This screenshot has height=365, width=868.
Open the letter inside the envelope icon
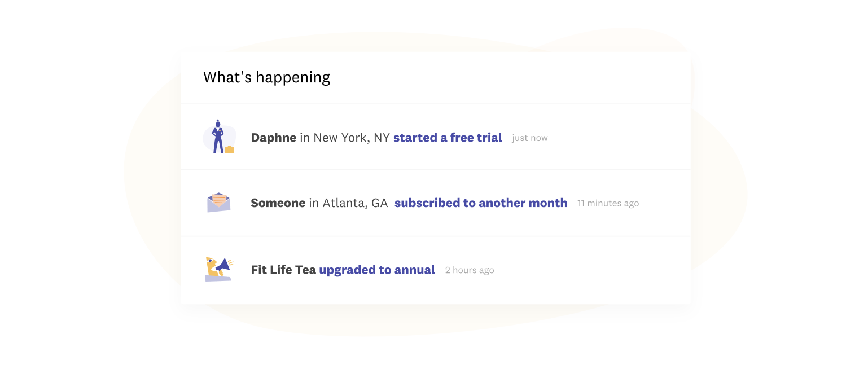pos(219,199)
